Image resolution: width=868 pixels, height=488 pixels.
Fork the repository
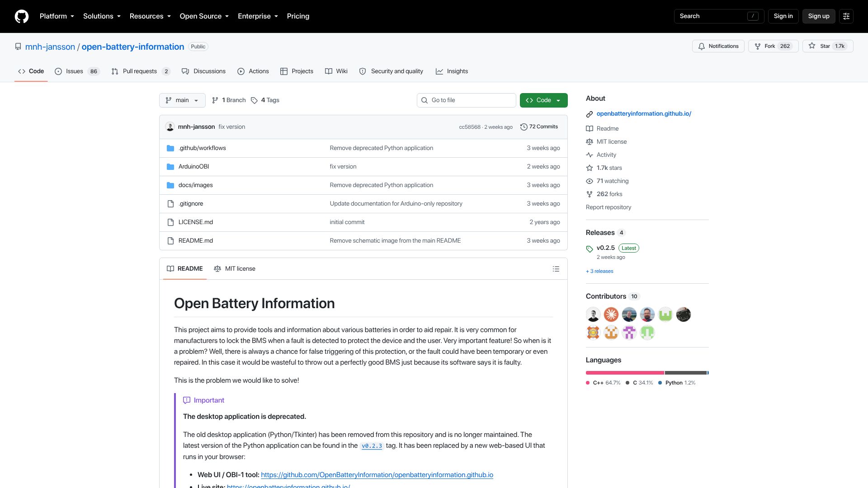pos(774,46)
